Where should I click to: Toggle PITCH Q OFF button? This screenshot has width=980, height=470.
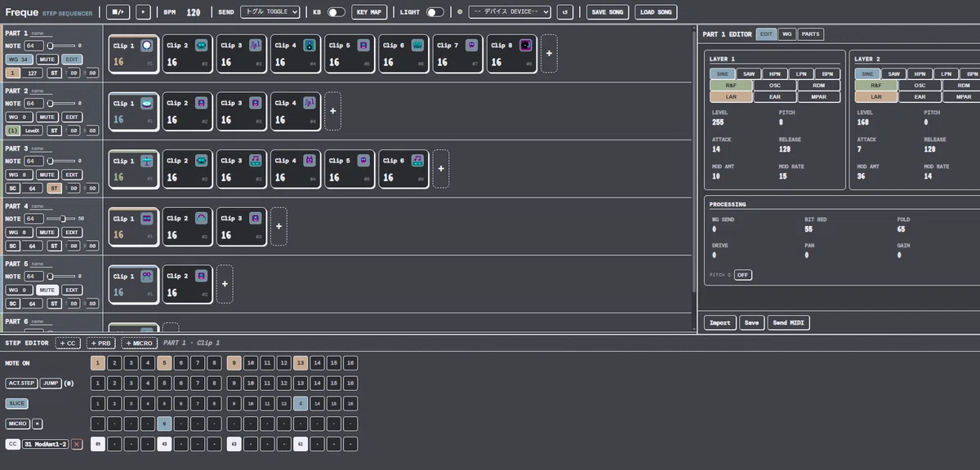pyautogui.click(x=742, y=275)
